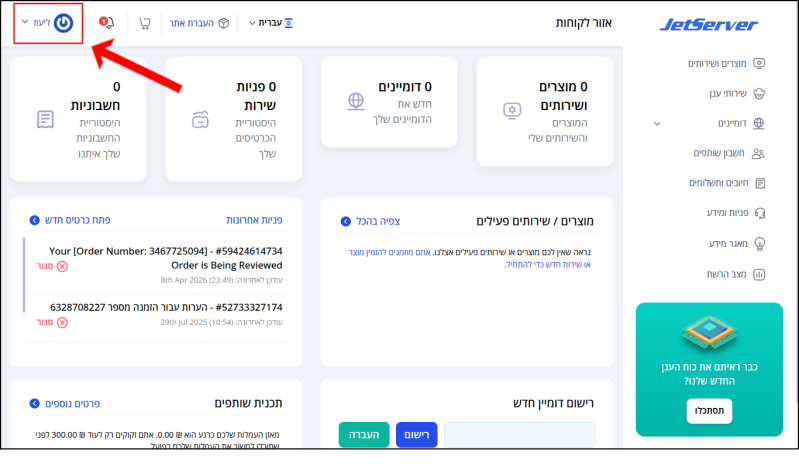Open חשבון שותפים in the sidebar
The height and width of the screenshot is (467, 799).
pos(719,153)
